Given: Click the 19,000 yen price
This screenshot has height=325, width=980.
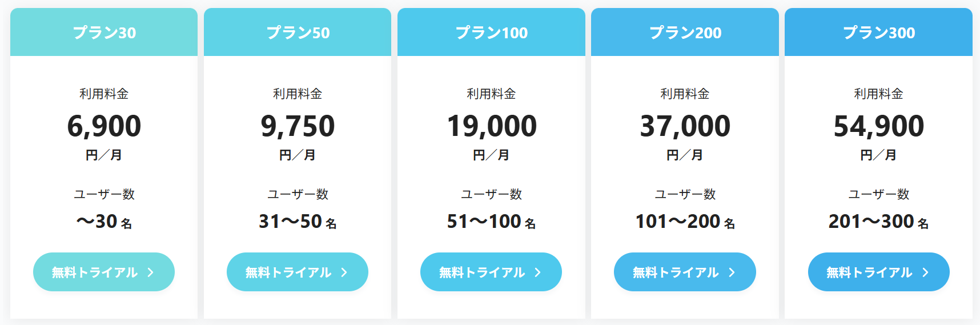Looking at the screenshot, I should pyautogui.click(x=491, y=126).
